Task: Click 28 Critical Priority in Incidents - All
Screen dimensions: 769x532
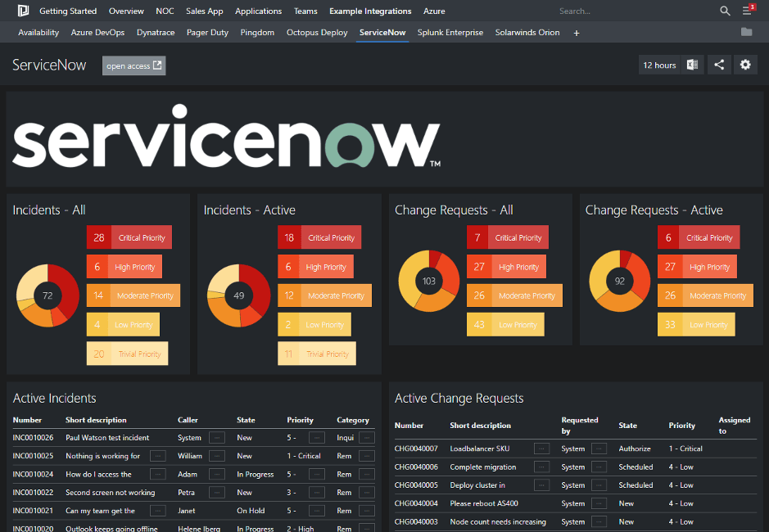Action: [129, 237]
